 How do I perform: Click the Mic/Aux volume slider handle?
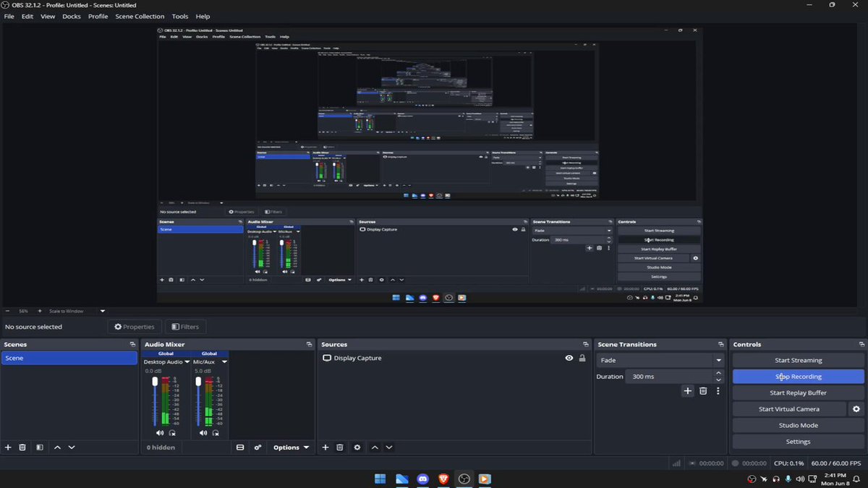[197, 381]
